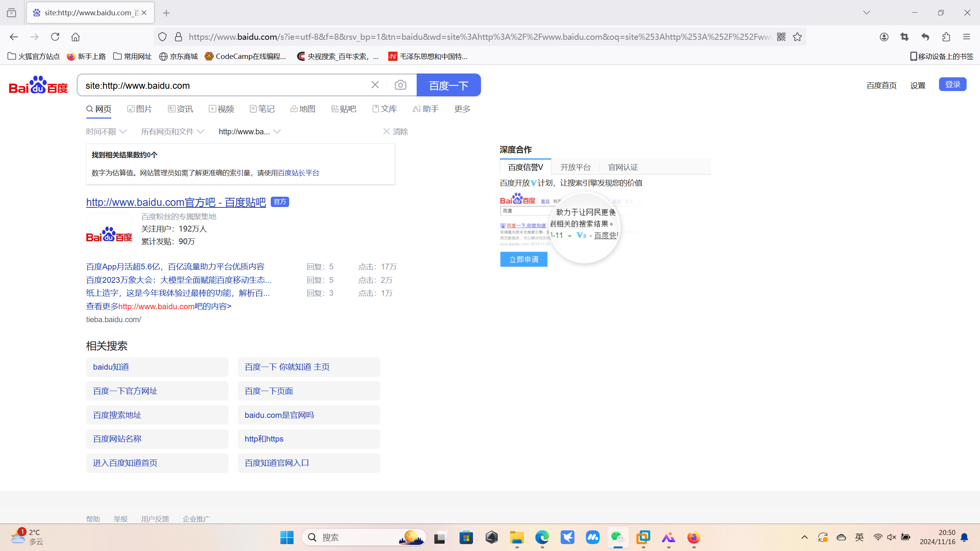Switch to the 贴吧 tab
Image resolution: width=980 pixels, height=551 pixels.
(x=344, y=109)
